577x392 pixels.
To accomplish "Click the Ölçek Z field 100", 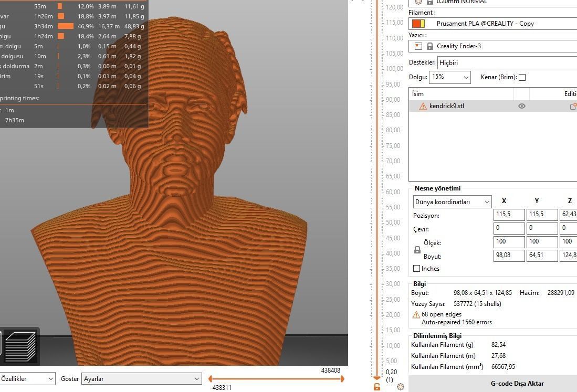I will [569, 241].
